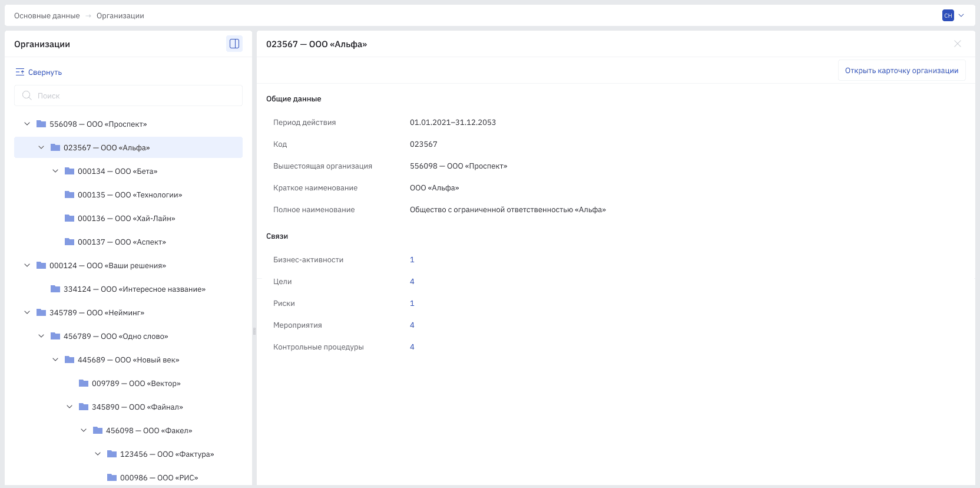Collapse the 345890 — ООО «Файнал» node
The height and width of the screenshot is (488, 980).
[69, 407]
